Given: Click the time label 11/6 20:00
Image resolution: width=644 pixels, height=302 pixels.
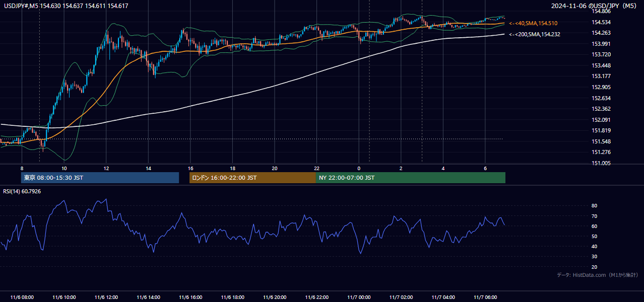Looking at the screenshot, I should [274, 297].
